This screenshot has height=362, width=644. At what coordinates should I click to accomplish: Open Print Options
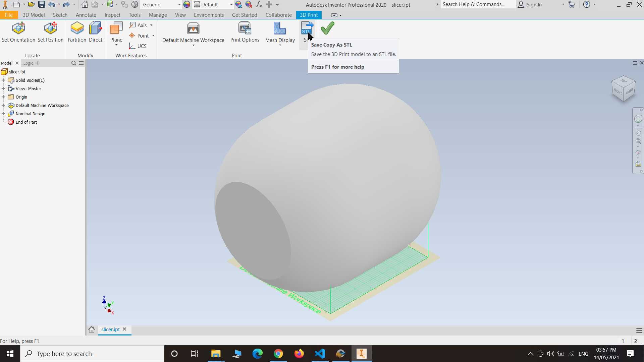[245, 32]
